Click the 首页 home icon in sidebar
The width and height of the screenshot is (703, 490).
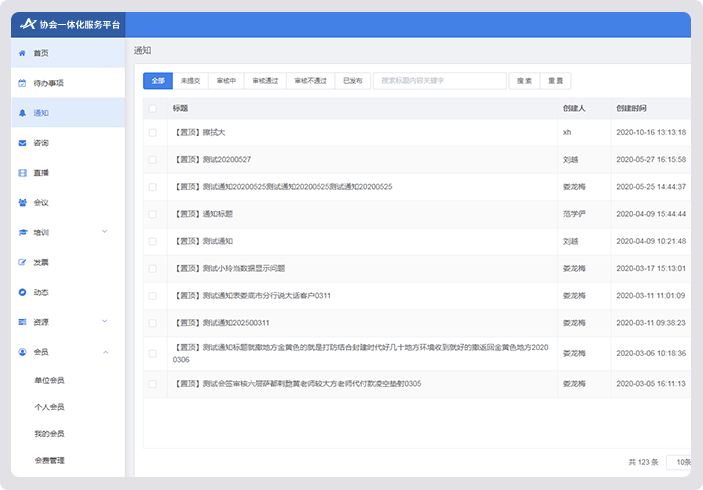(x=22, y=53)
